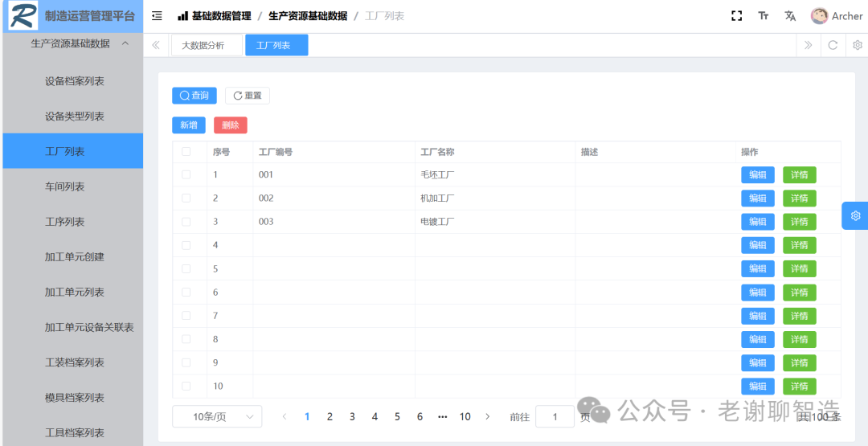Select the 工厂列表 tab
868x446 pixels.
click(x=276, y=45)
